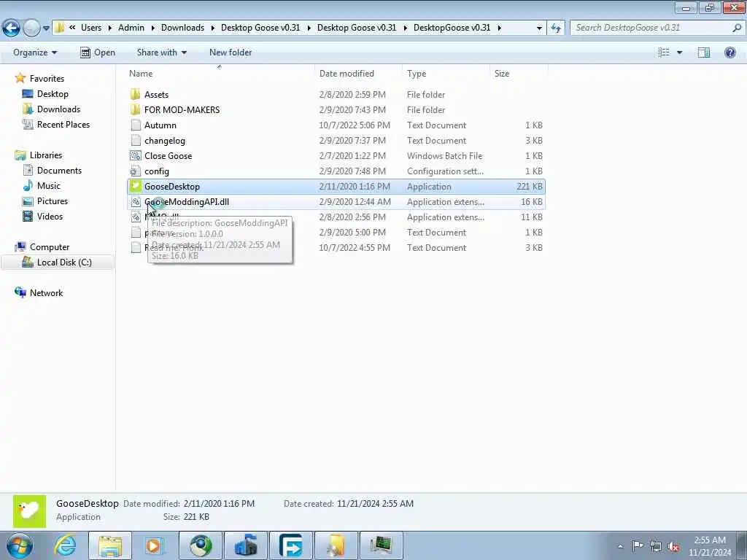Open the Pictures library

click(x=53, y=201)
